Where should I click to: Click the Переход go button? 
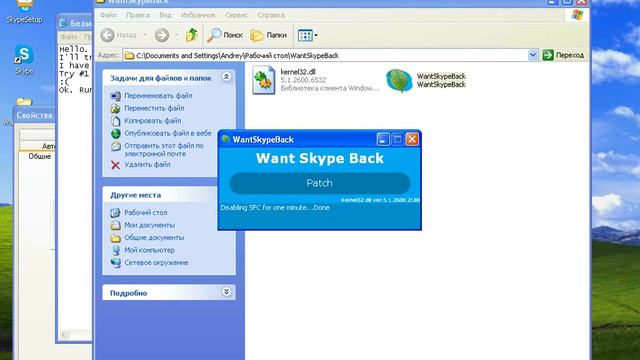pyautogui.click(x=563, y=55)
